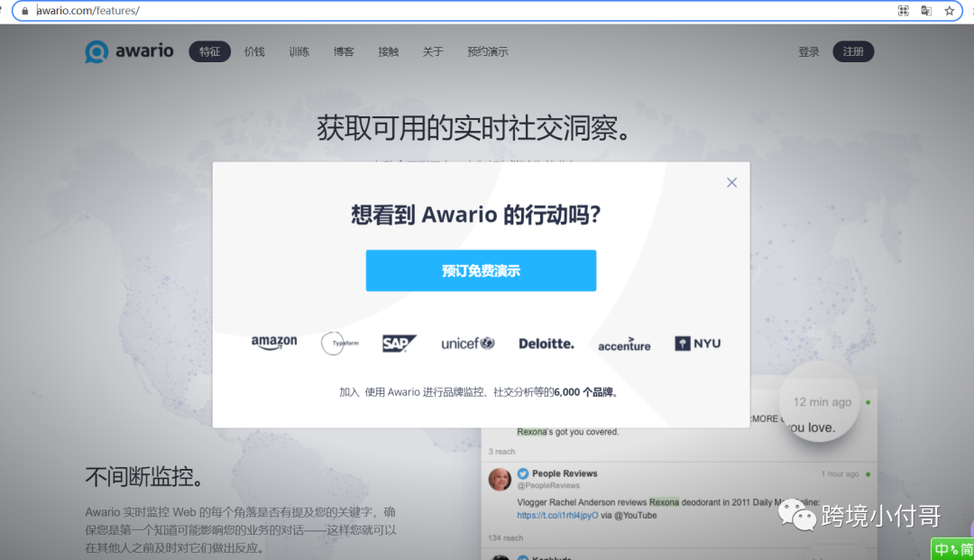Click the @PeopleReviews handle
974x560 pixels.
(x=548, y=485)
